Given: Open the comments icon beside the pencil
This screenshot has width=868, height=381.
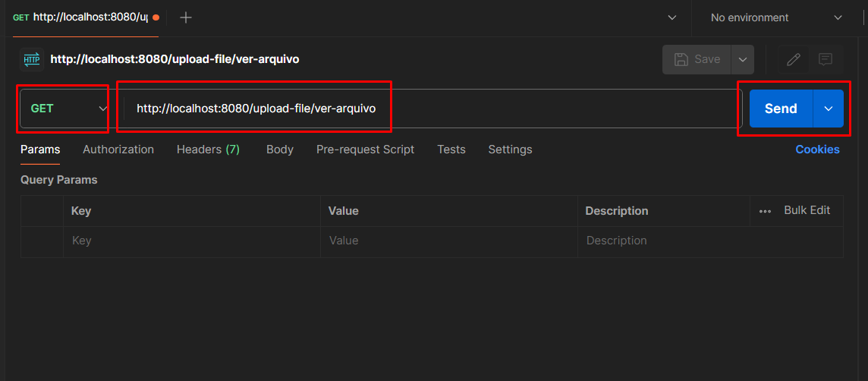Looking at the screenshot, I should coord(826,59).
